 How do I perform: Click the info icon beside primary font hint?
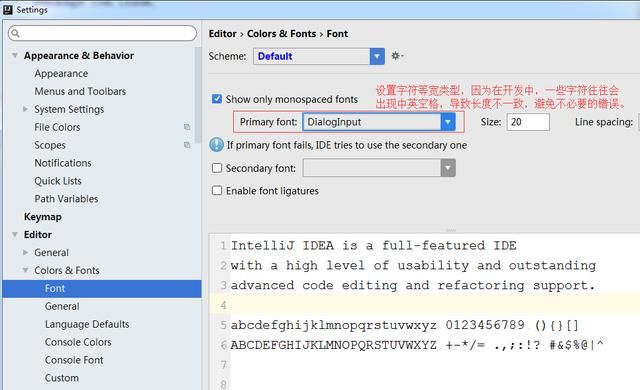[x=216, y=145]
